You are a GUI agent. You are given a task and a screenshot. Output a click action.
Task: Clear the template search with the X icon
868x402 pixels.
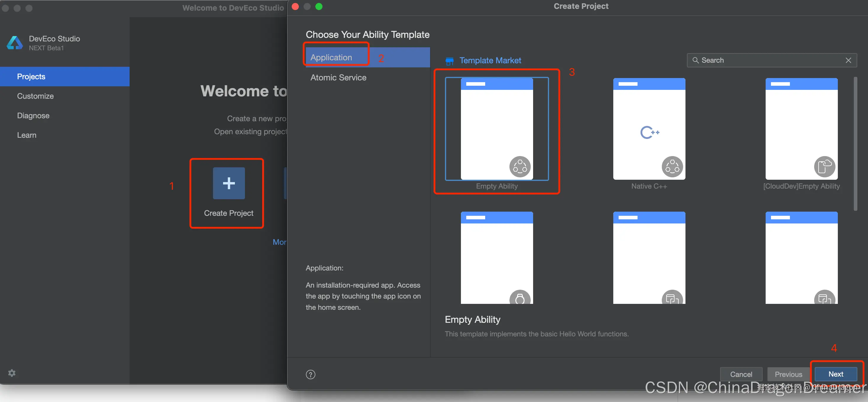(848, 60)
